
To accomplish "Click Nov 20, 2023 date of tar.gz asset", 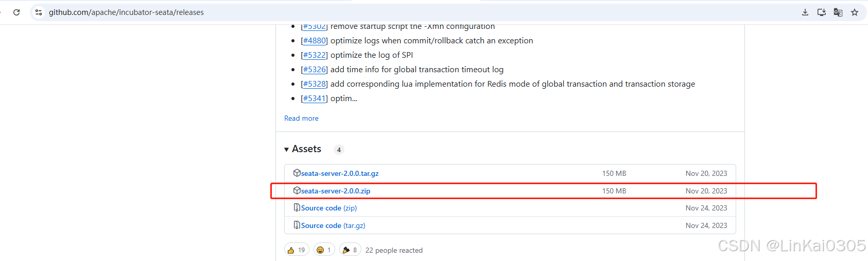I will point(706,173).
